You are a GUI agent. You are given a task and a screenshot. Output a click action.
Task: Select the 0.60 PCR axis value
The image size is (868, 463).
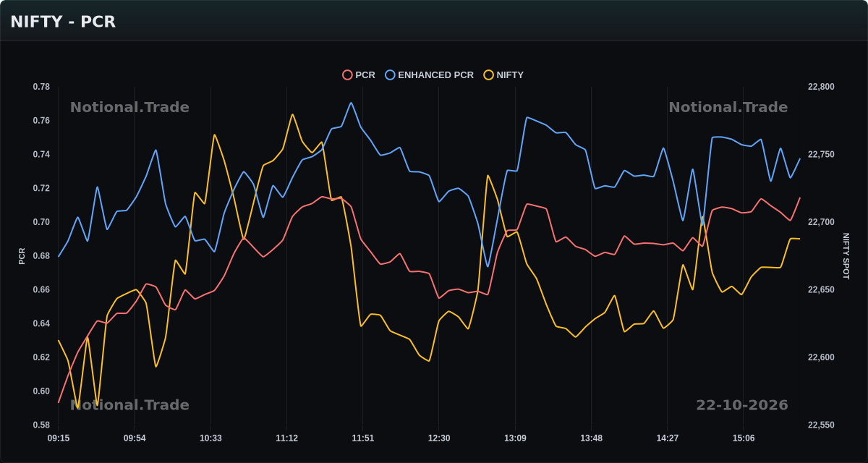pyautogui.click(x=41, y=391)
